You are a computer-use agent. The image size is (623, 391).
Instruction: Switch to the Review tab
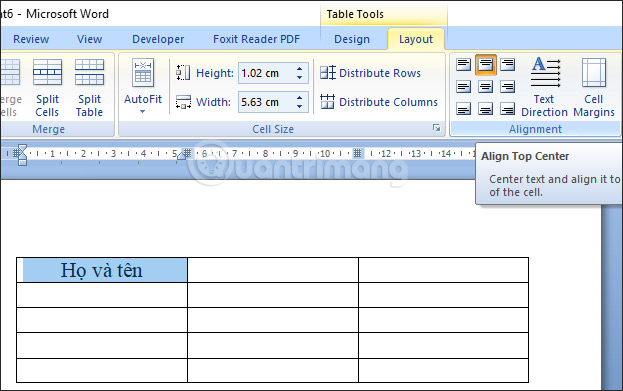point(31,39)
